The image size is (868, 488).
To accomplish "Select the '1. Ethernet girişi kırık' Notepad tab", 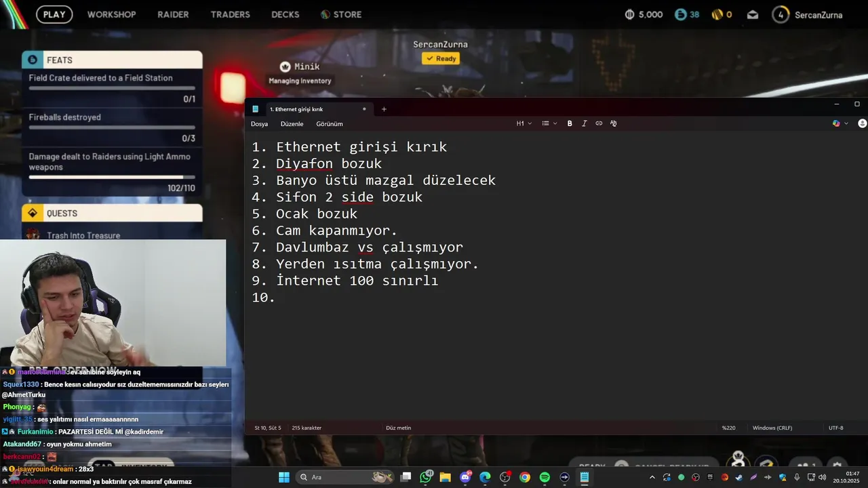I will [x=309, y=109].
